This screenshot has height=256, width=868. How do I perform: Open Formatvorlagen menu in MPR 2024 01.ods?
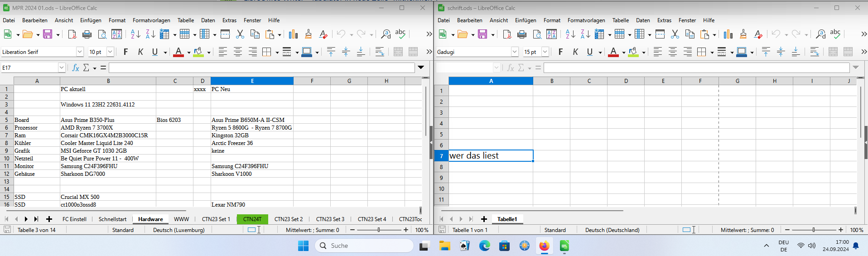(151, 20)
